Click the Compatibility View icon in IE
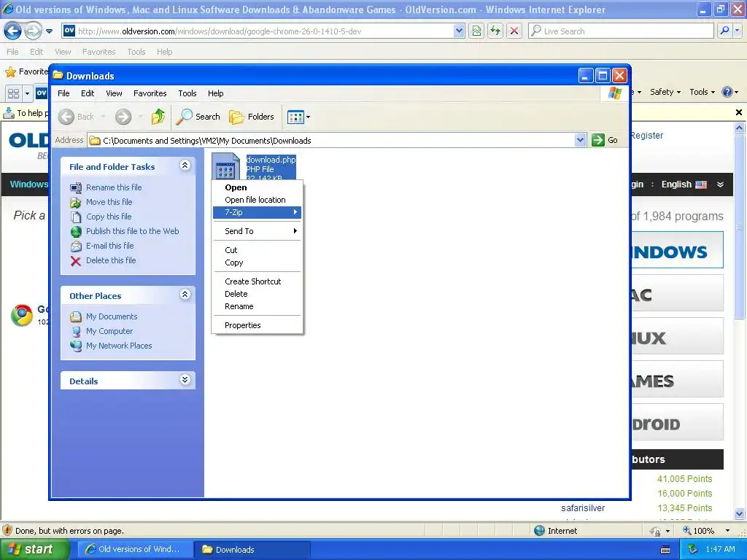The width and height of the screenshot is (747, 560). (476, 31)
